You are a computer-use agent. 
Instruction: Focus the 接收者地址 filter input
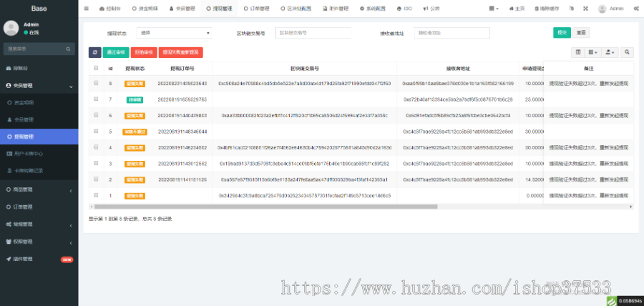pyautogui.click(x=452, y=33)
